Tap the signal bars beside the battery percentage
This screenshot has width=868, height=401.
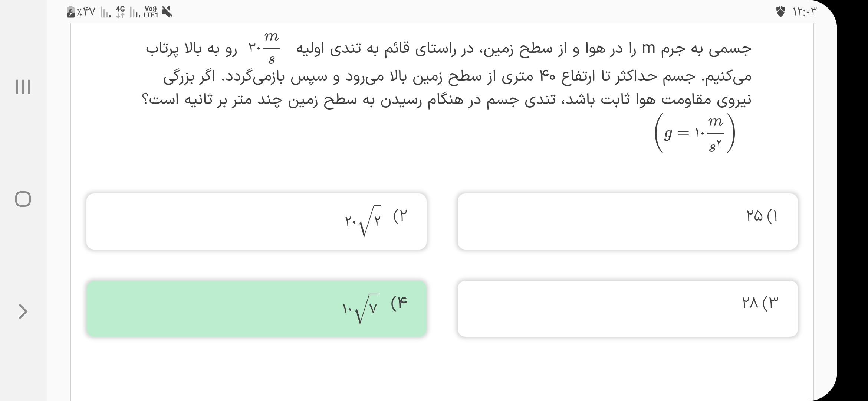pyautogui.click(x=106, y=13)
